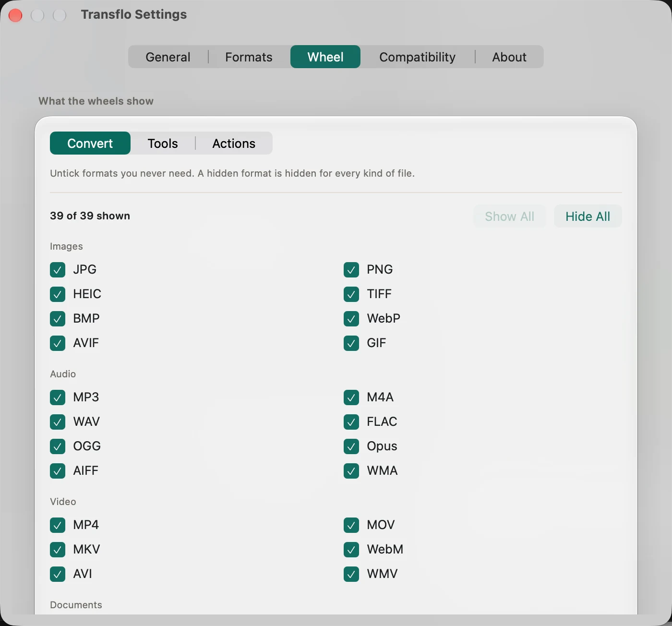Open the Compatibility tab
This screenshot has height=626, width=672.
pyautogui.click(x=418, y=57)
